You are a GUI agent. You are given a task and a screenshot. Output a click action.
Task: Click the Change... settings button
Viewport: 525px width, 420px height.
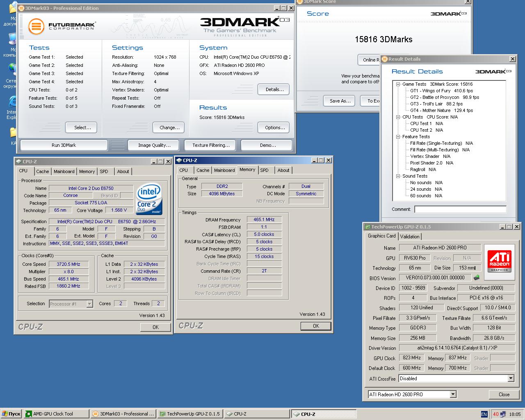tap(169, 128)
